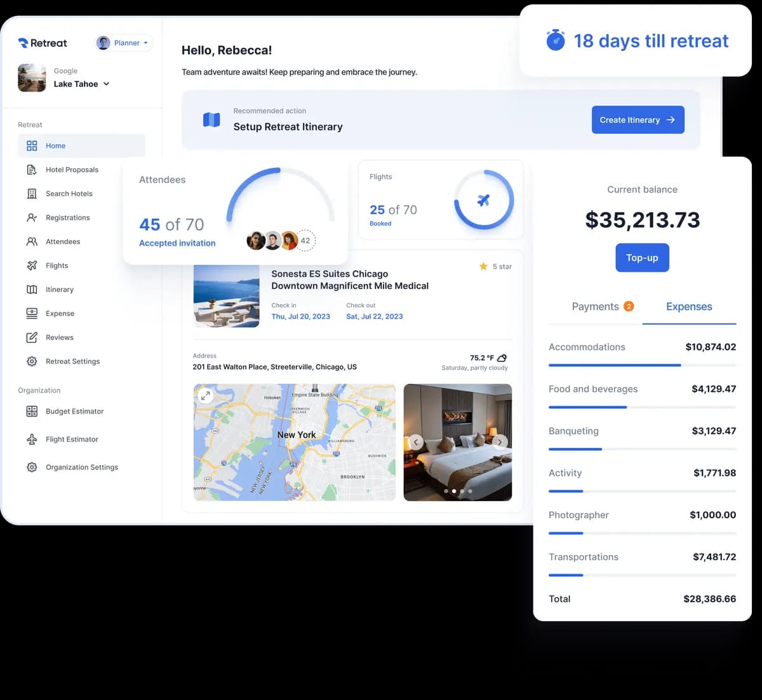The height and width of the screenshot is (700, 762).
Task: Click the check out date Sat, Jul 22, 2023
Action: click(x=375, y=316)
